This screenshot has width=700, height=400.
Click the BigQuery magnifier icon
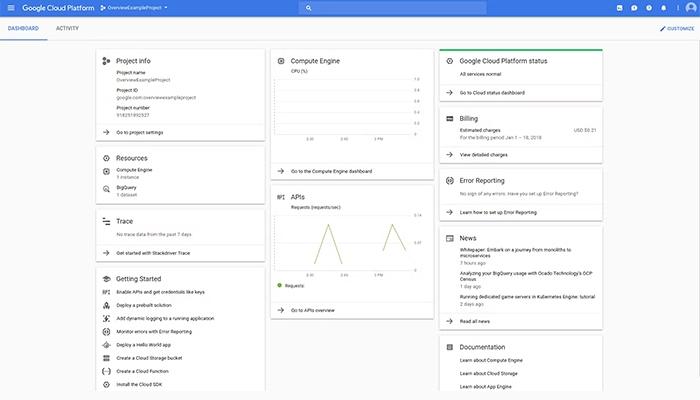click(x=106, y=189)
